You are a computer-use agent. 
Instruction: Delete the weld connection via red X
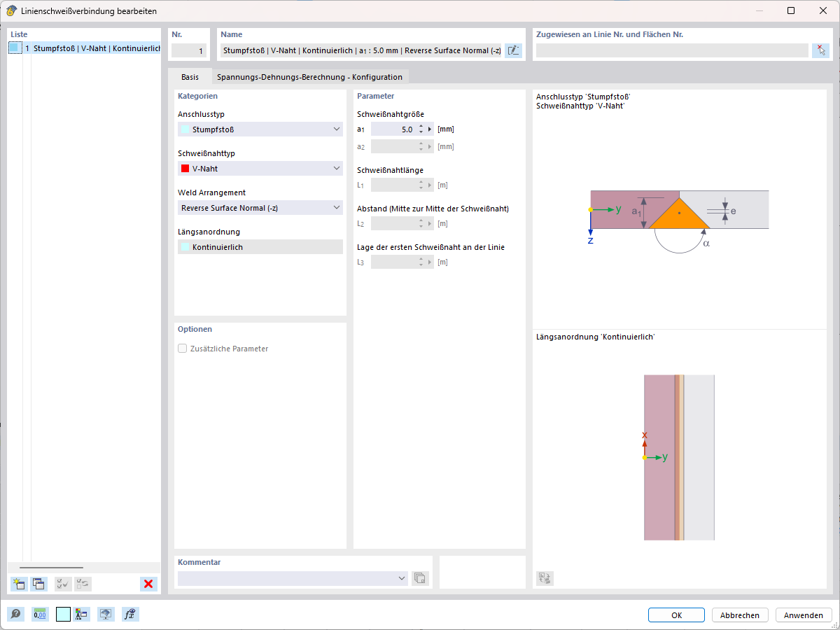(x=148, y=584)
